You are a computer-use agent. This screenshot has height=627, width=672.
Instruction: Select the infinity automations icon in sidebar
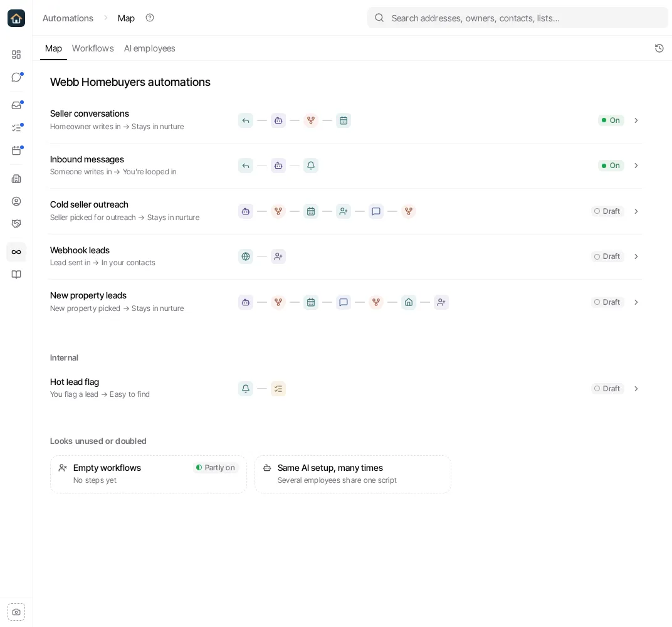point(16,252)
